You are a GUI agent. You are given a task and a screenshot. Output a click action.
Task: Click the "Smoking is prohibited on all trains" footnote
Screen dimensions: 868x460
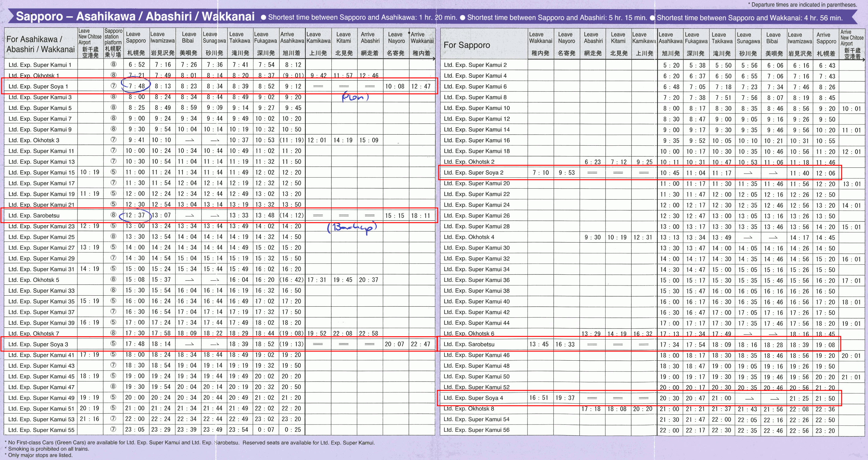tap(48, 449)
